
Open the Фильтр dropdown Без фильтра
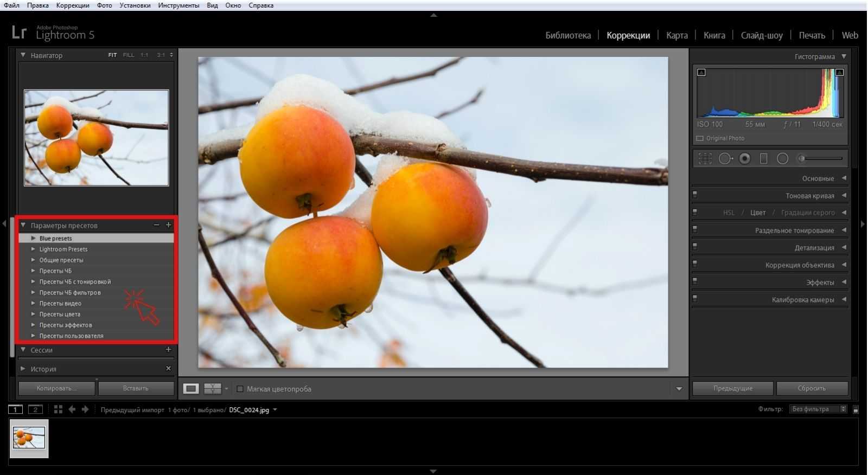pyautogui.click(x=818, y=409)
